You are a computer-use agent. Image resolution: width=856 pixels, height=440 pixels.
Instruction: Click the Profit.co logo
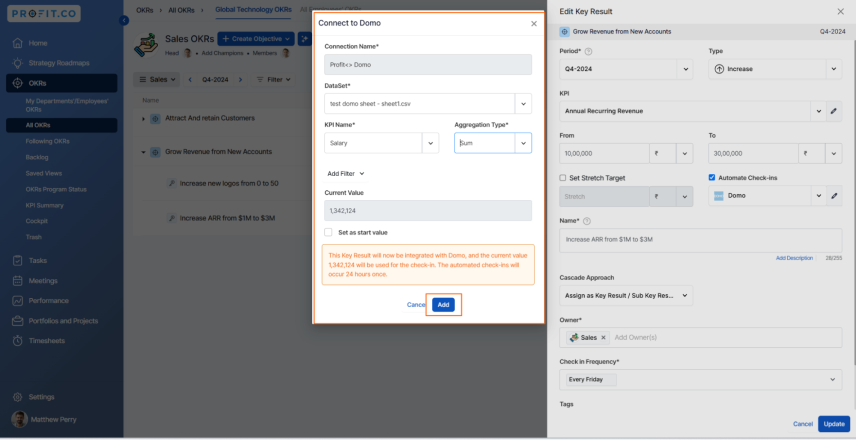coord(44,14)
